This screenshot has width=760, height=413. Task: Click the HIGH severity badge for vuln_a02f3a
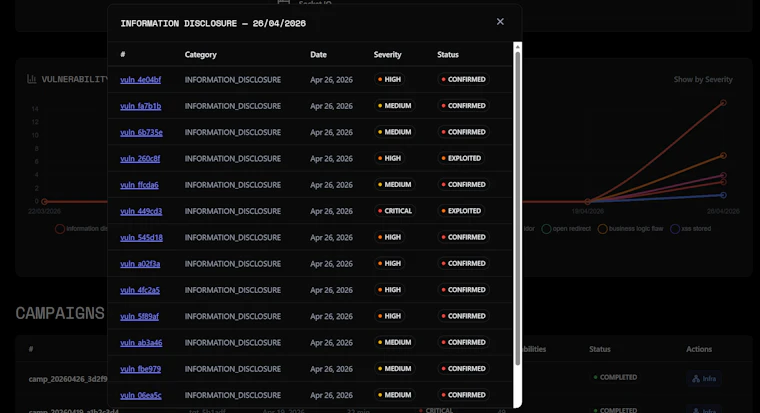tap(389, 264)
